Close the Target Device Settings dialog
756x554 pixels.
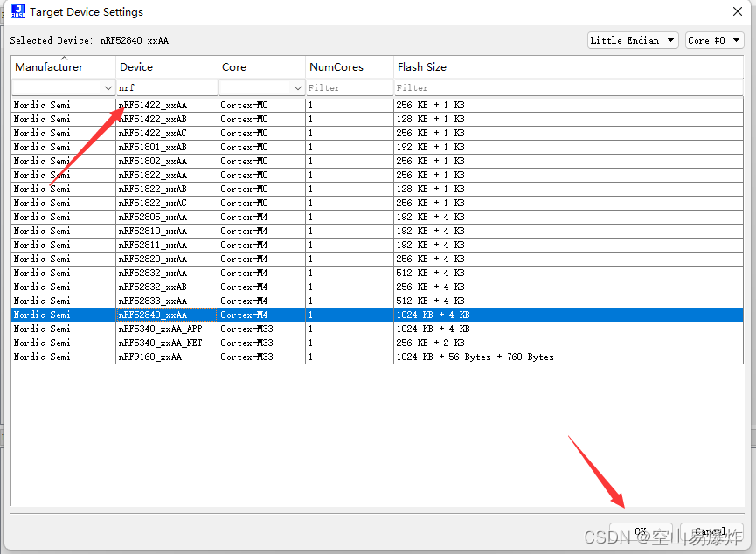(x=737, y=11)
